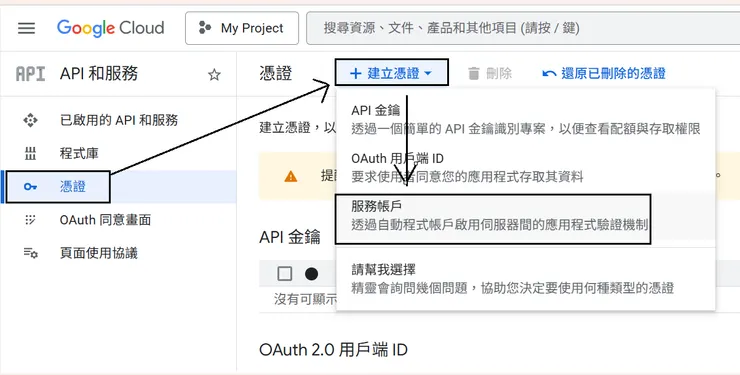This screenshot has width=740, height=375.
Task: Choose OAuth 用戶端 ID menu option
Action: 525,167
